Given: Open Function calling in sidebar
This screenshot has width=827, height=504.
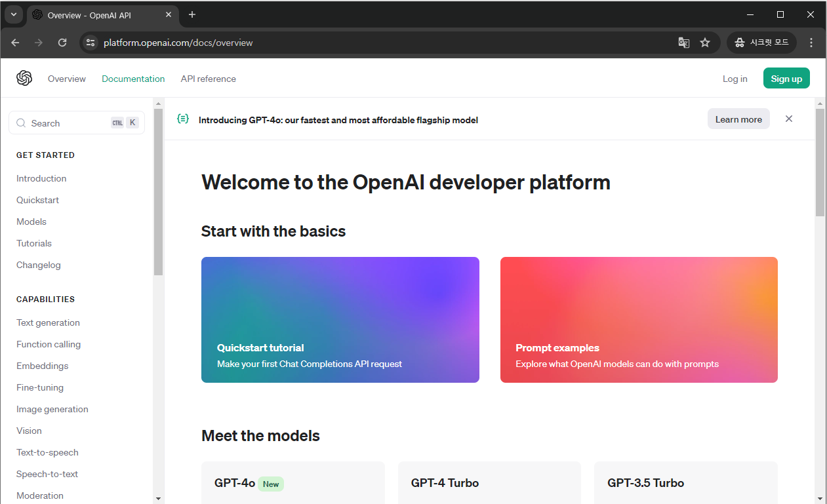Looking at the screenshot, I should [49, 344].
